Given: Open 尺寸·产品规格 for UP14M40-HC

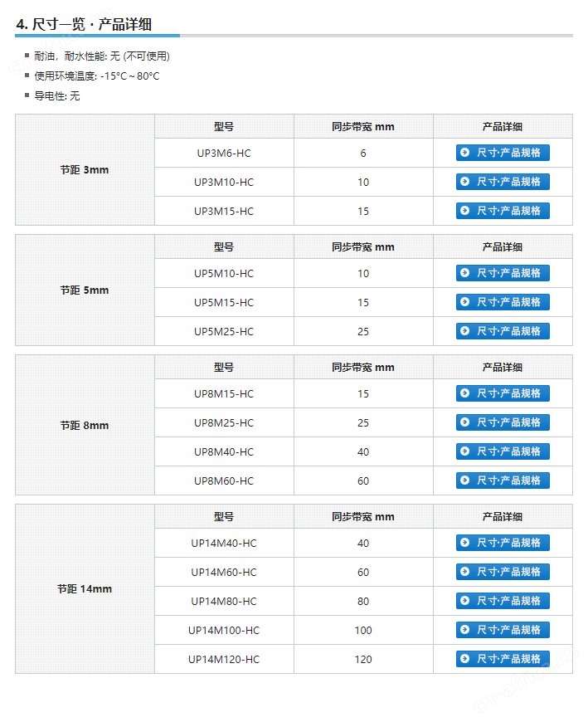Looking at the screenshot, I should (x=503, y=542).
